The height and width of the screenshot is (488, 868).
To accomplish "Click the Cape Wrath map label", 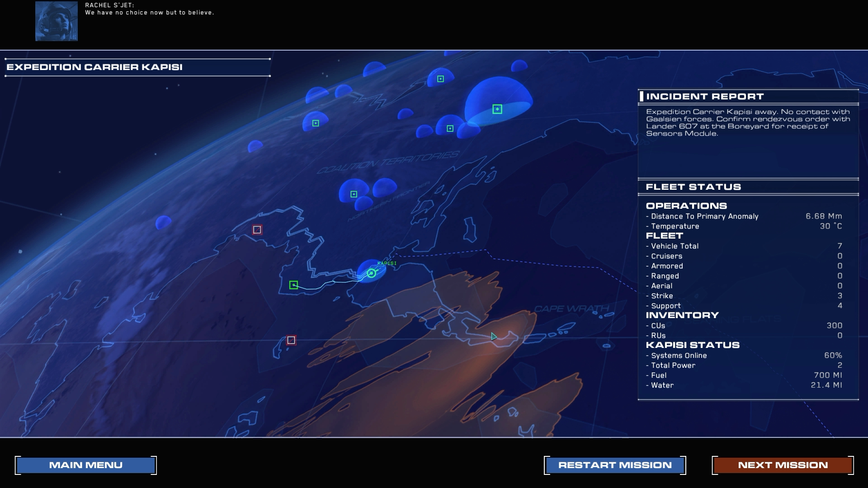I will tap(571, 309).
